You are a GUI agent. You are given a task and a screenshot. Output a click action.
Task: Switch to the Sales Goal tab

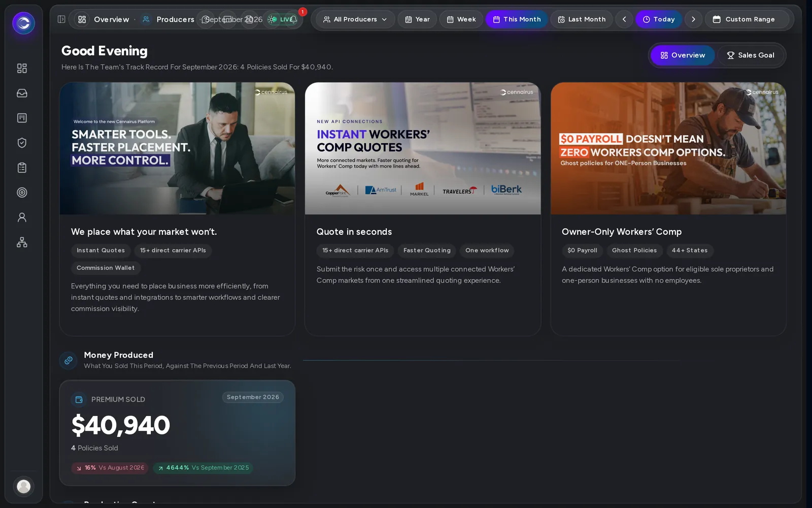[751, 55]
